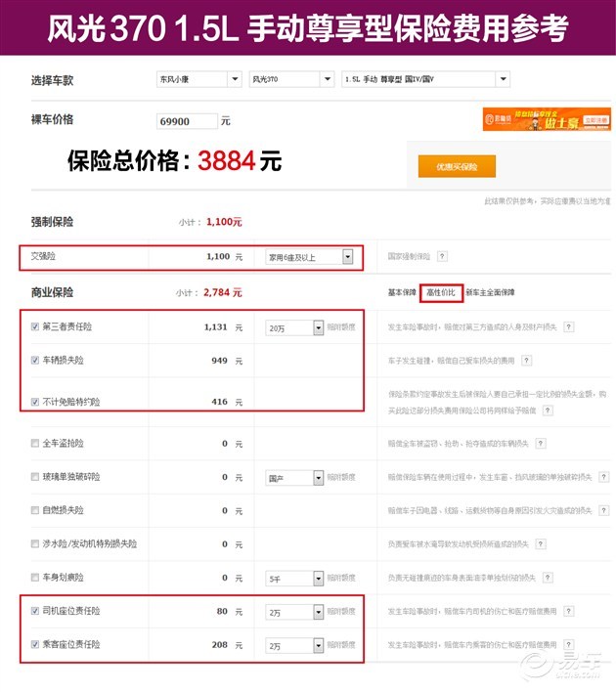
Task: Uncheck the 司机座位责任险 checkbox
Action: coord(35,611)
